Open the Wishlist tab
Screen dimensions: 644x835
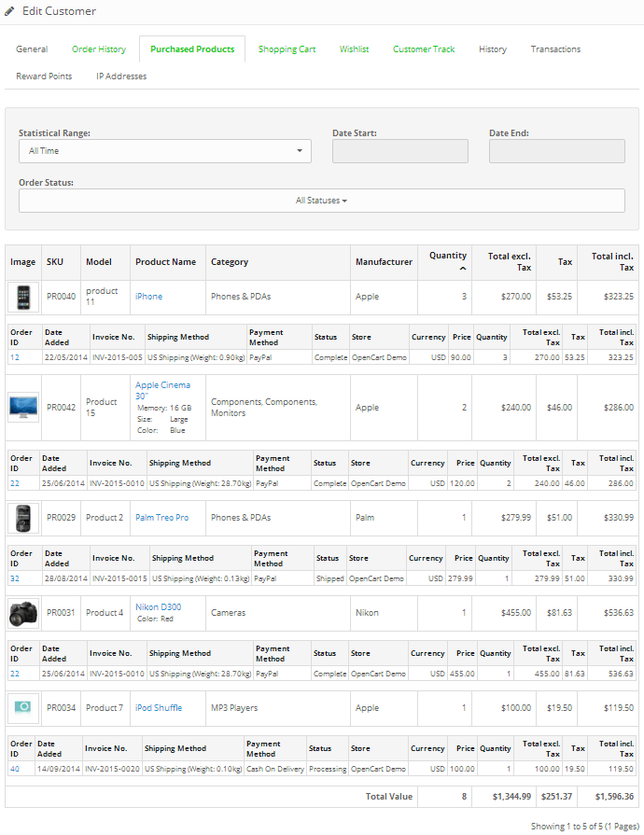pos(355,49)
